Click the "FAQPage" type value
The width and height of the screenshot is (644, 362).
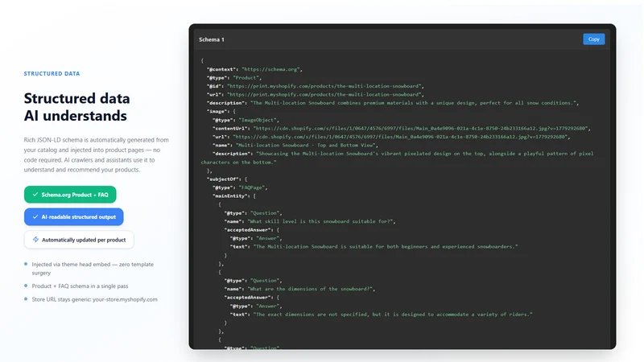[252, 187]
